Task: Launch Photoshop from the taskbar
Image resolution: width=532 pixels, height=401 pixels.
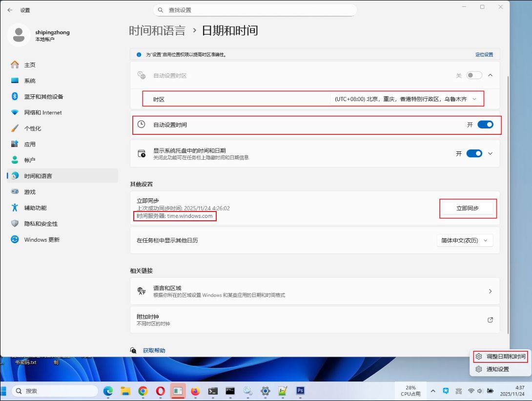Action: 301,391
